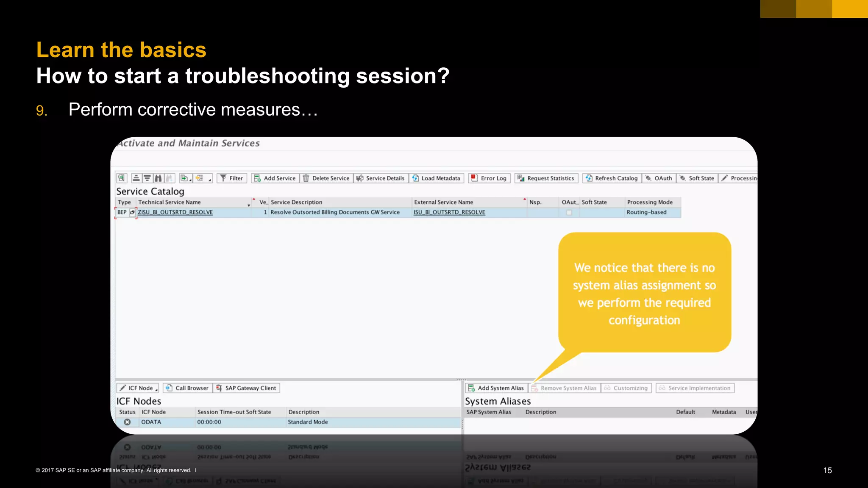The image size is (868, 488).
Task: Click Remove System Alias
Action: pos(564,388)
